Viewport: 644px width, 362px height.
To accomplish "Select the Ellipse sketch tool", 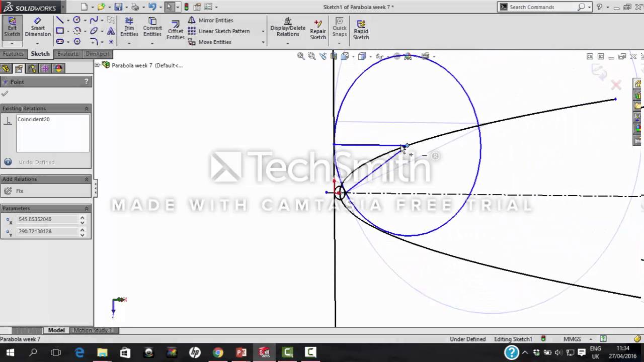I will (x=94, y=31).
